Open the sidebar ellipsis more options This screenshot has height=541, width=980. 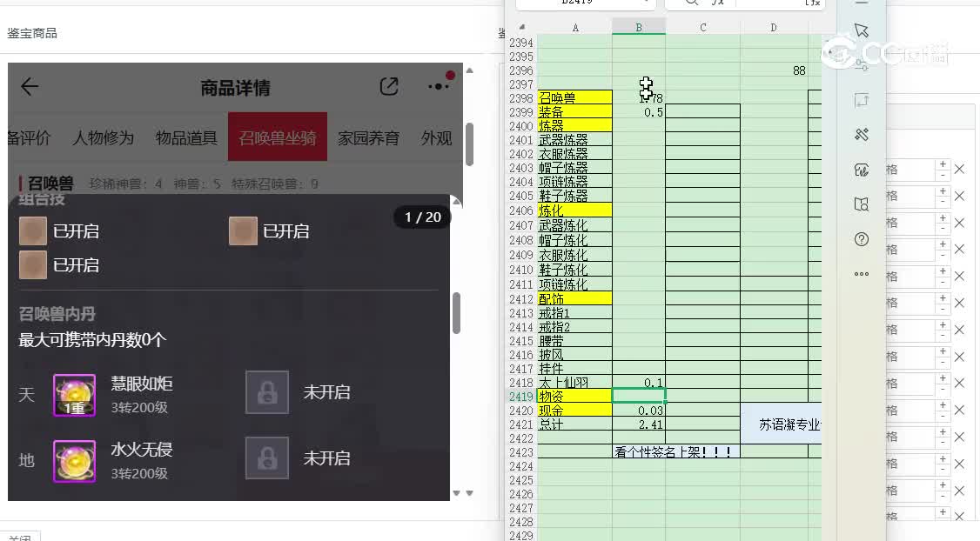(x=862, y=274)
